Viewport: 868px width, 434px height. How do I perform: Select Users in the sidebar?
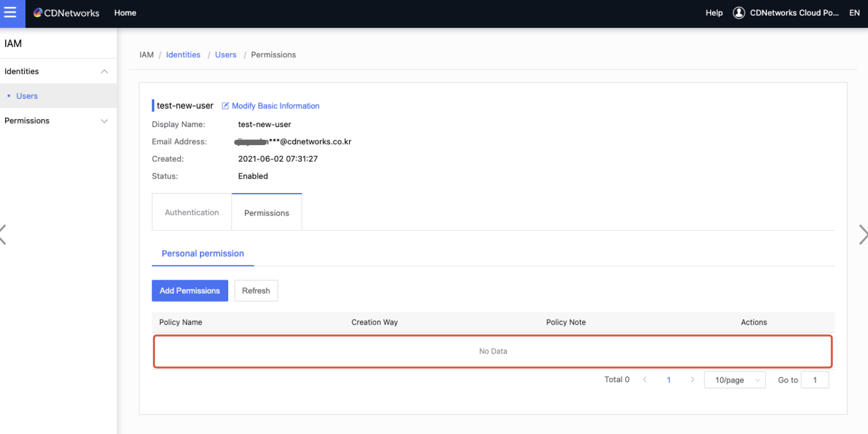point(27,96)
